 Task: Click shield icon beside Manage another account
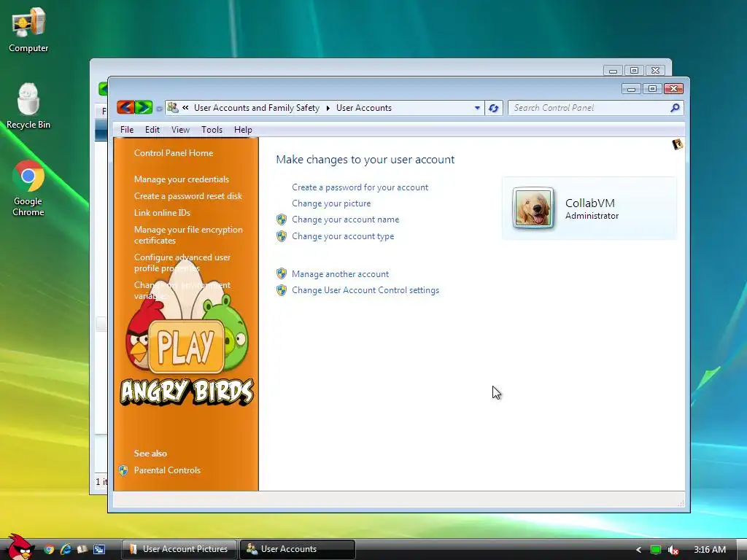[282, 273]
